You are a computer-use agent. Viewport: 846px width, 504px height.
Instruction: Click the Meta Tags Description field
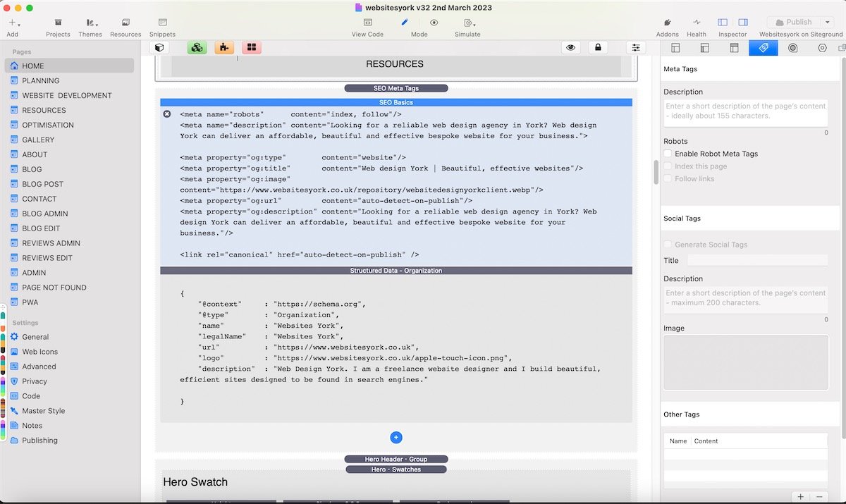click(746, 113)
